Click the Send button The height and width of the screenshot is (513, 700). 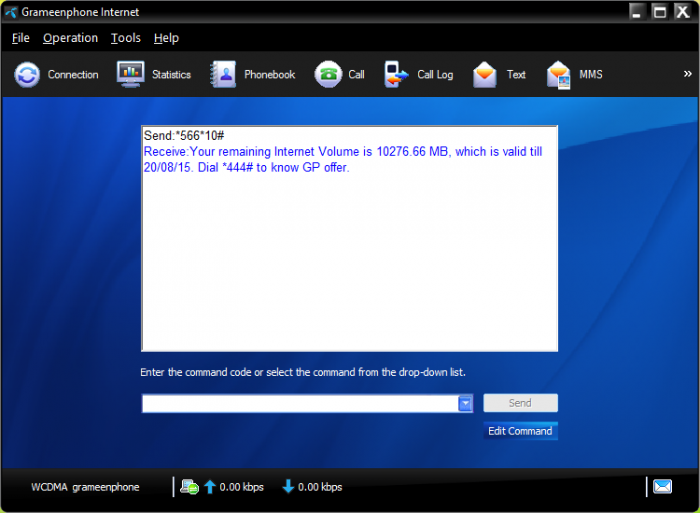521,403
